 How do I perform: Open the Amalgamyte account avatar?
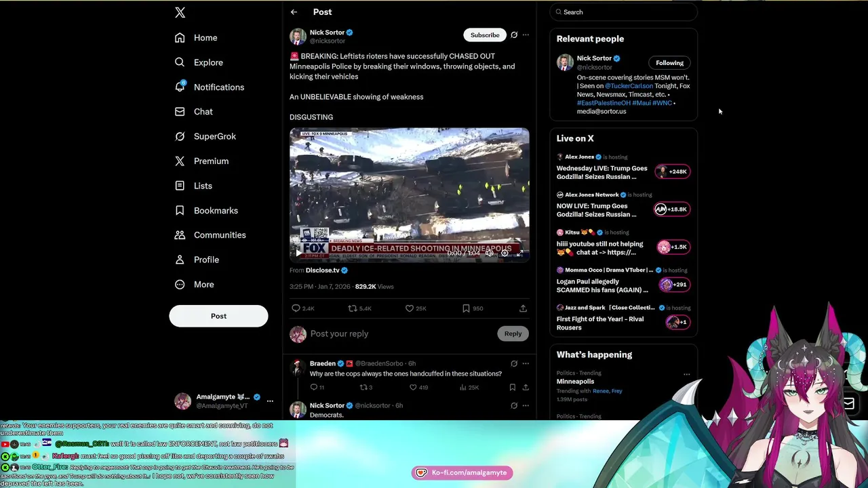[x=182, y=401]
